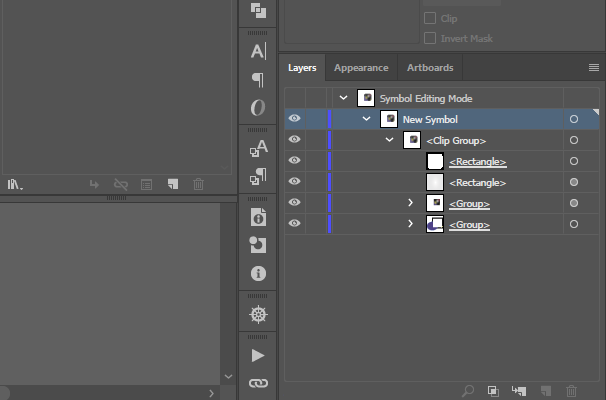Screen dimensions: 606x400
Task: Click the Break Link to Symbol icon
Action: pos(121,184)
